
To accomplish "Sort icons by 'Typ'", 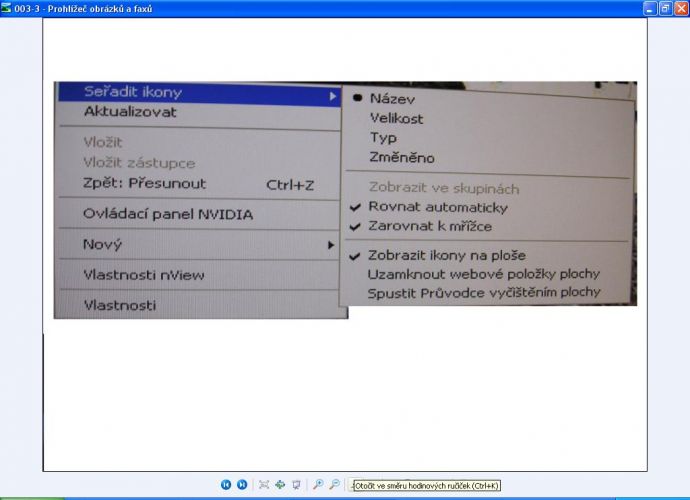I will point(383,138).
